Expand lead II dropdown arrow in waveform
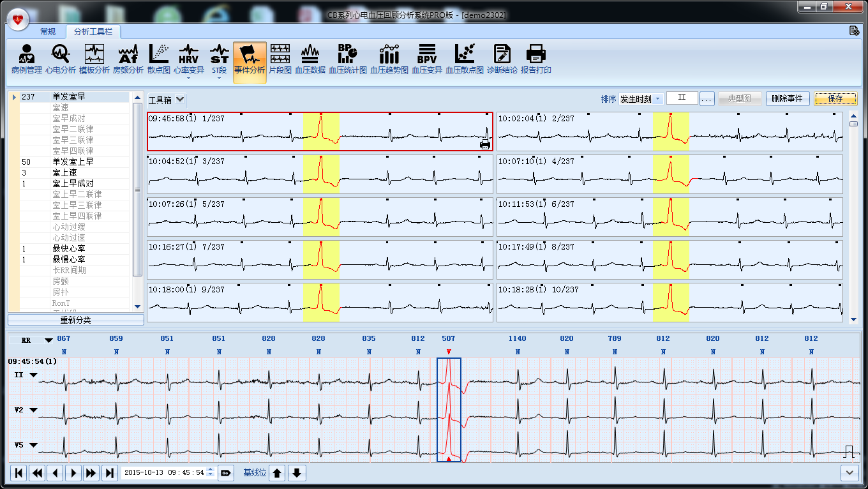 33,375
